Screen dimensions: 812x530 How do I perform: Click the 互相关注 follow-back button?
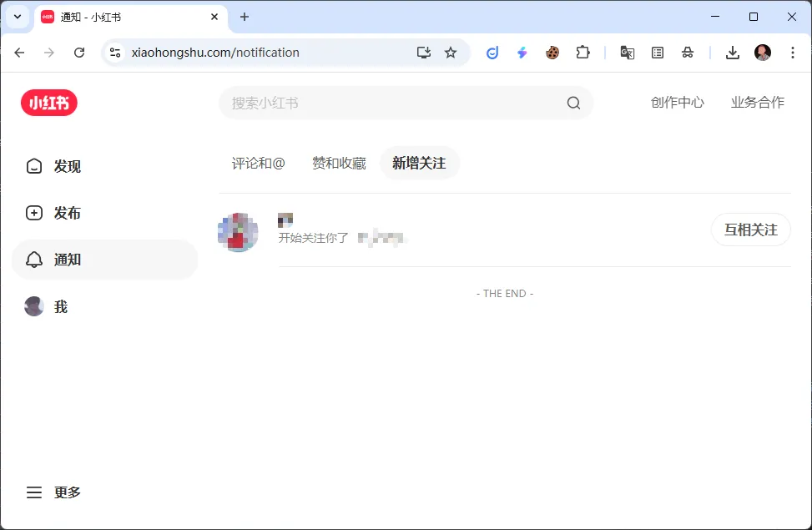(x=750, y=230)
